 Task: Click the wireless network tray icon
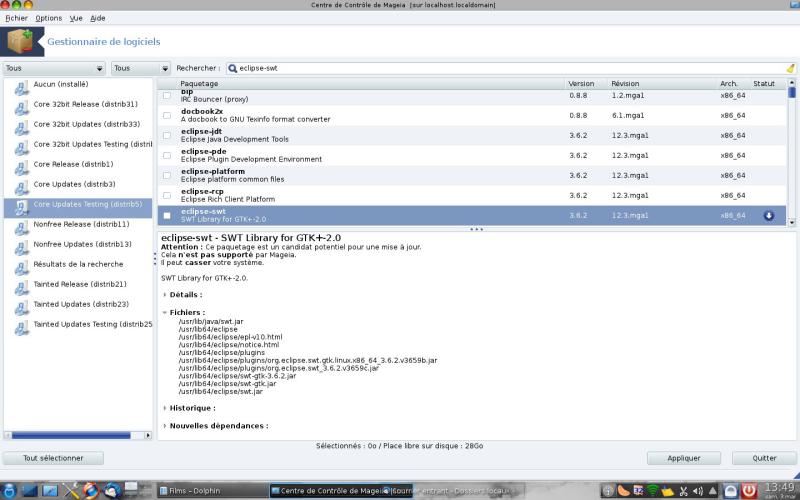[x=652, y=491]
